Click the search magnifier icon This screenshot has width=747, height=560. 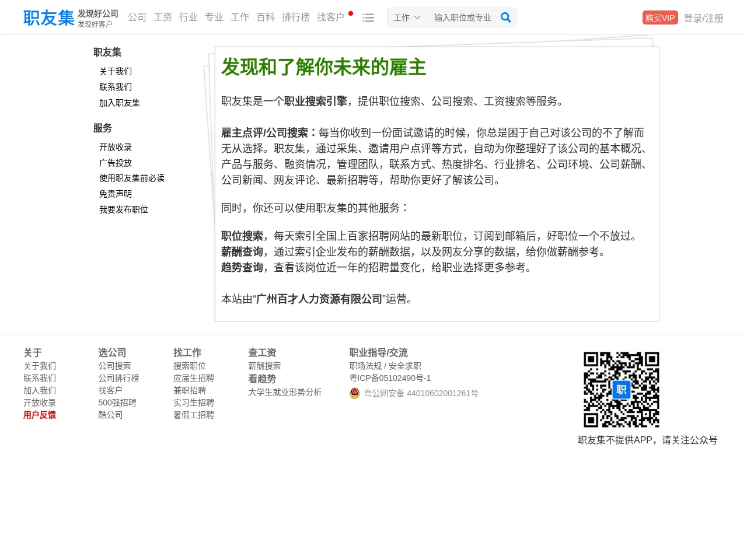(506, 17)
